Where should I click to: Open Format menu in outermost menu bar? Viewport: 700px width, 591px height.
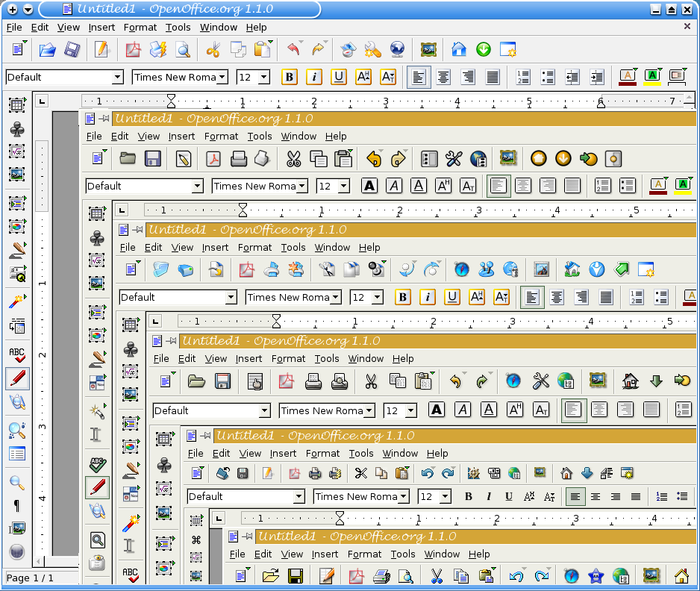pos(140,27)
